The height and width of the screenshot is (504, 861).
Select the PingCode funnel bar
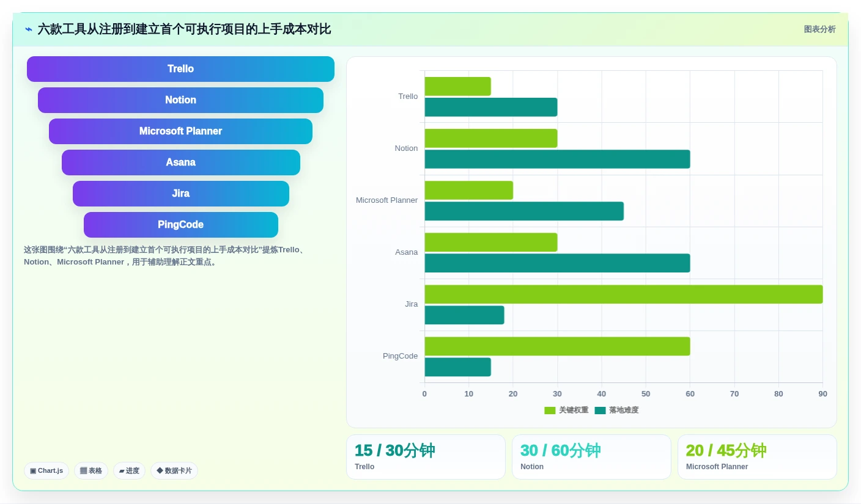pyautogui.click(x=180, y=225)
